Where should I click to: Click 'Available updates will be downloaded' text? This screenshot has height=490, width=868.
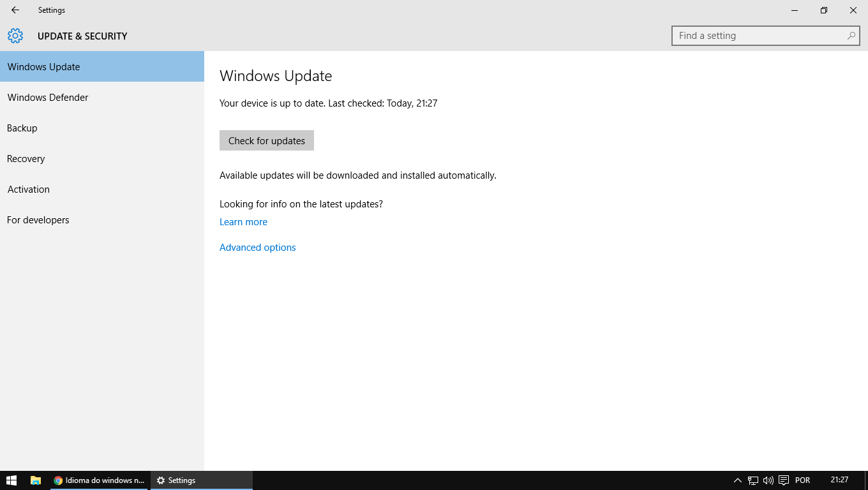tap(358, 175)
